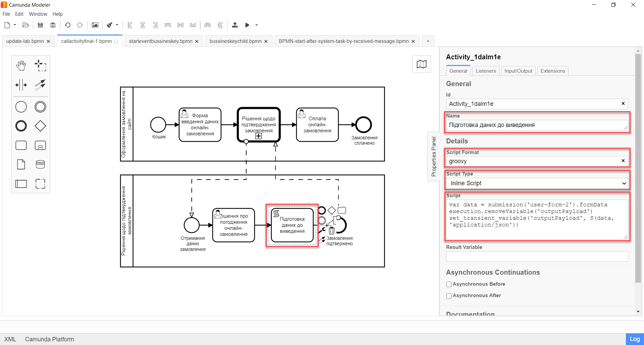This screenshot has height=345, width=644.
Task: Open the File menu
Action: [6, 14]
